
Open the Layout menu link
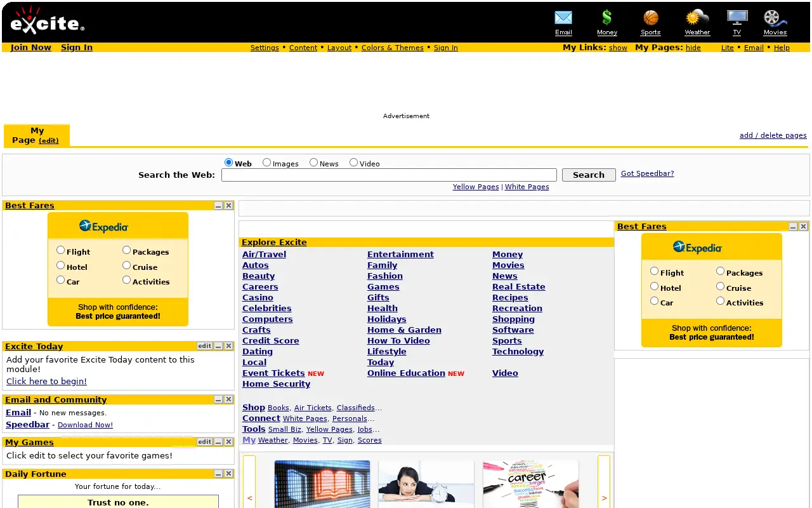click(339, 48)
